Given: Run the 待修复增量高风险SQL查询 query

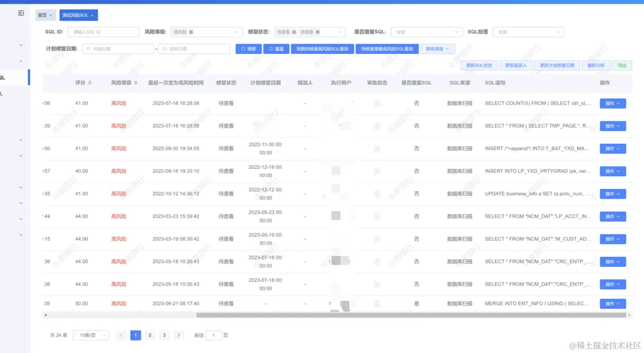Looking at the screenshot, I should pos(387,49).
